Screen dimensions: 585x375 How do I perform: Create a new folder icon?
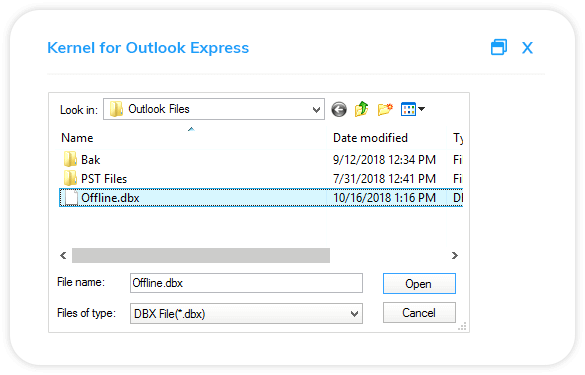tap(385, 109)
